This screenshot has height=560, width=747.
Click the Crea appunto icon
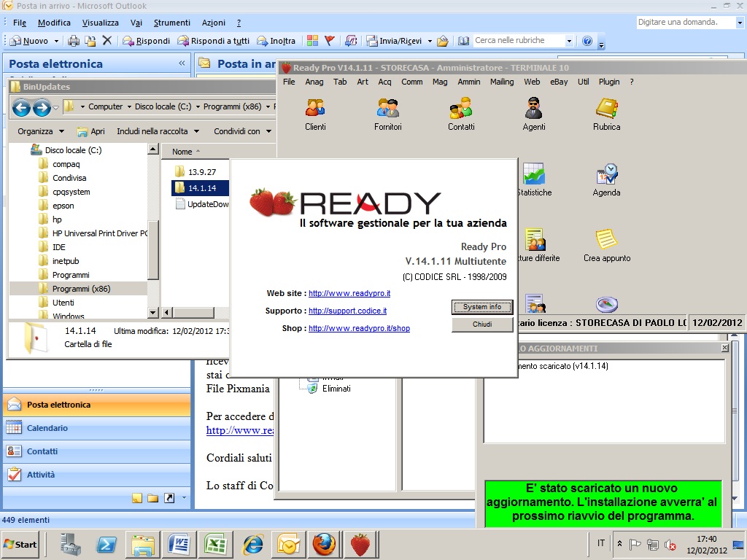click(x=606, y=246)
